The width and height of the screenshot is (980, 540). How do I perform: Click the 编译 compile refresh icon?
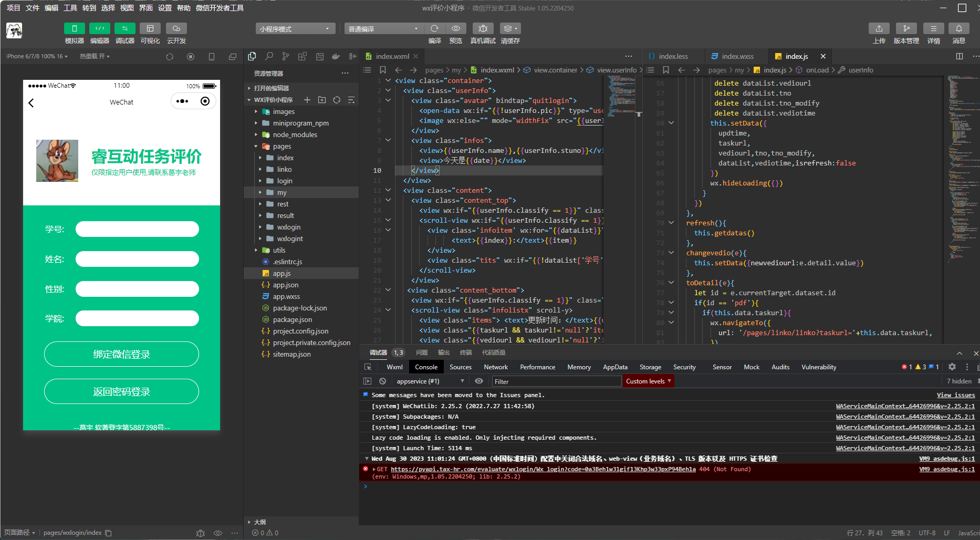tap(434, 28)
